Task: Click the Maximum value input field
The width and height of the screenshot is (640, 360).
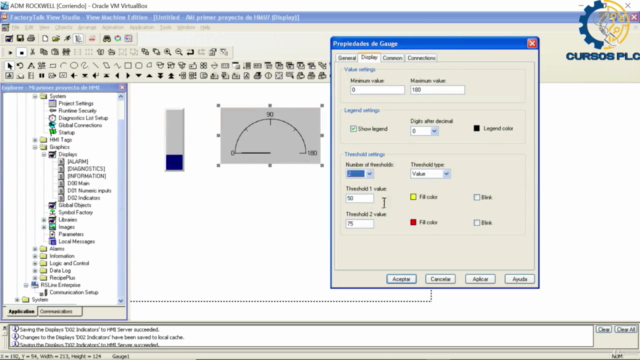Action: [x=437, y=90]
